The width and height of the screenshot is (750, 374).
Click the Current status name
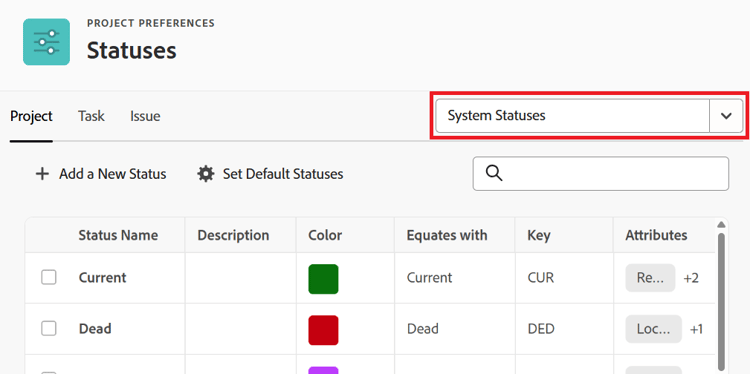[102, 277]
